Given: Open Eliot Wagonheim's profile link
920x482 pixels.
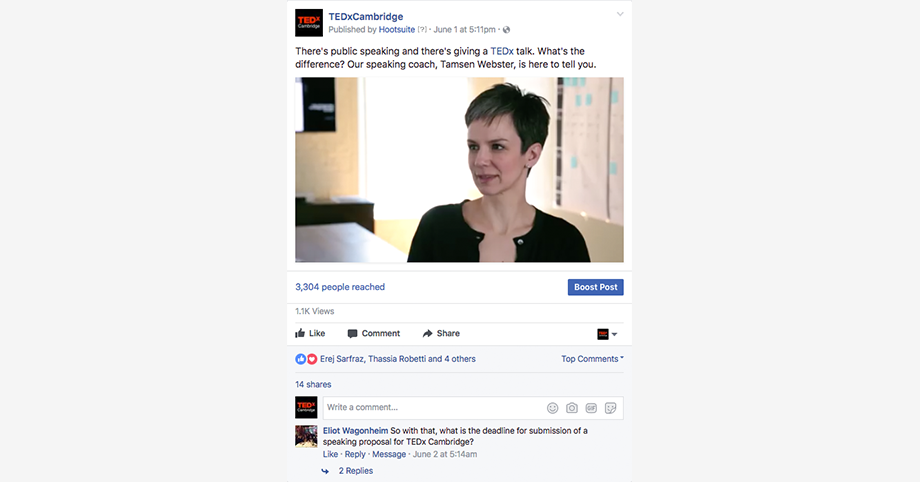Looking at the screenshot, I should point(356,430).
